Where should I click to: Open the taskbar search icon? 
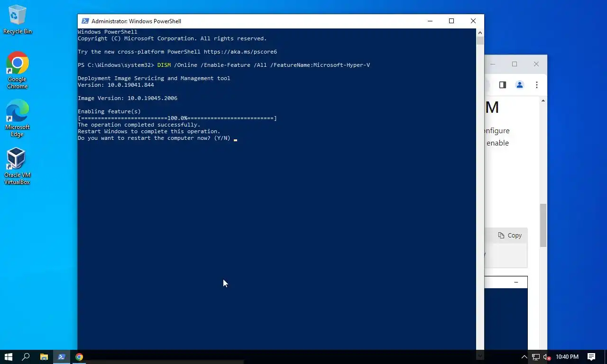[26, 357]
